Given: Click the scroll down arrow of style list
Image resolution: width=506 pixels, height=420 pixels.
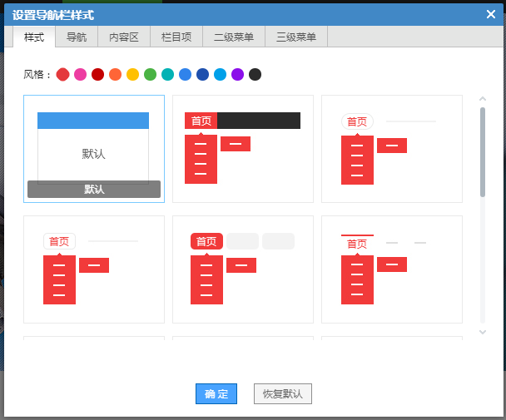Looking at the screenshot, I should [x=483, y=332].
